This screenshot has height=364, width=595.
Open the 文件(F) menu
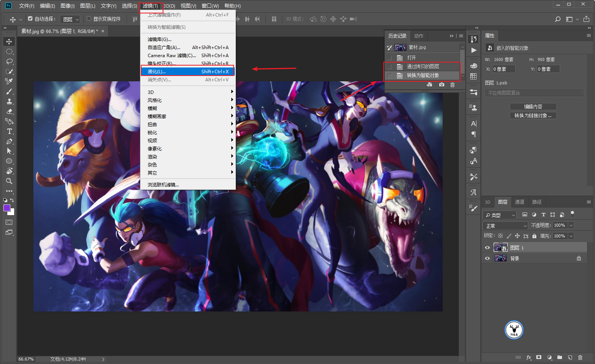[x=26, y=6]
